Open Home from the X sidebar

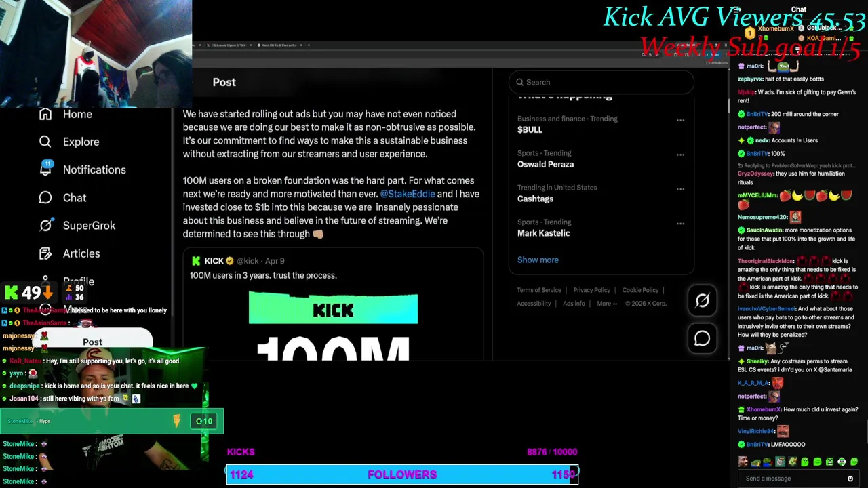(x=65, y=114)
